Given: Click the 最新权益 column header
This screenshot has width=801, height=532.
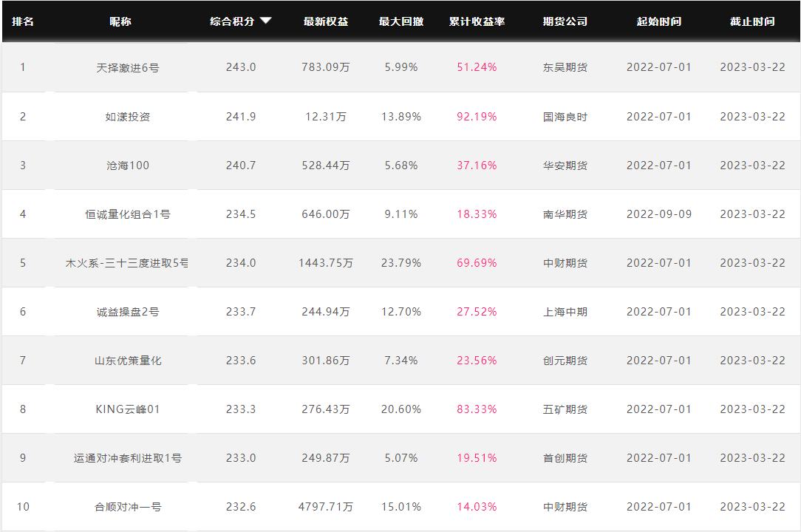Looking at the screenshot, I should 326,21.
